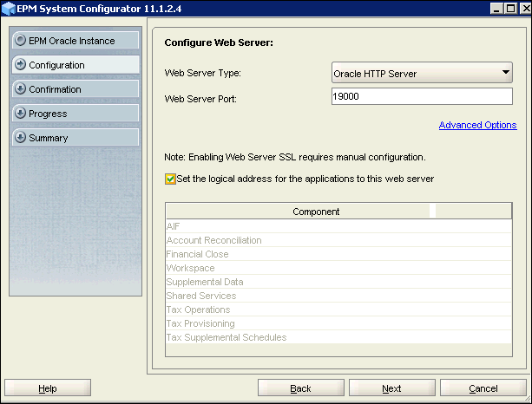Screen dimensions: 532x404
Task: Select the Shared Services row
Action: (338, 296)
